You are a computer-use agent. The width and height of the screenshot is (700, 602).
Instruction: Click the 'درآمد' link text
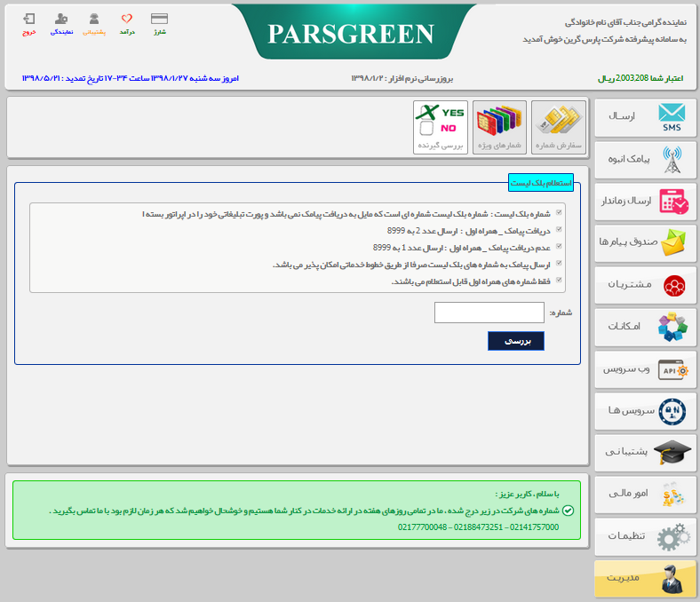[127, 32]
